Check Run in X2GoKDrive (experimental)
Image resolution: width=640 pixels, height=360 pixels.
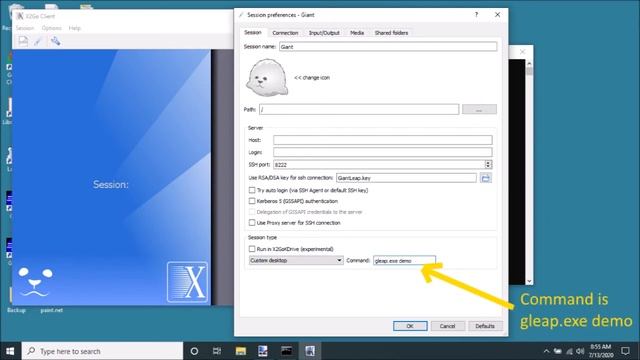point(252,249)
